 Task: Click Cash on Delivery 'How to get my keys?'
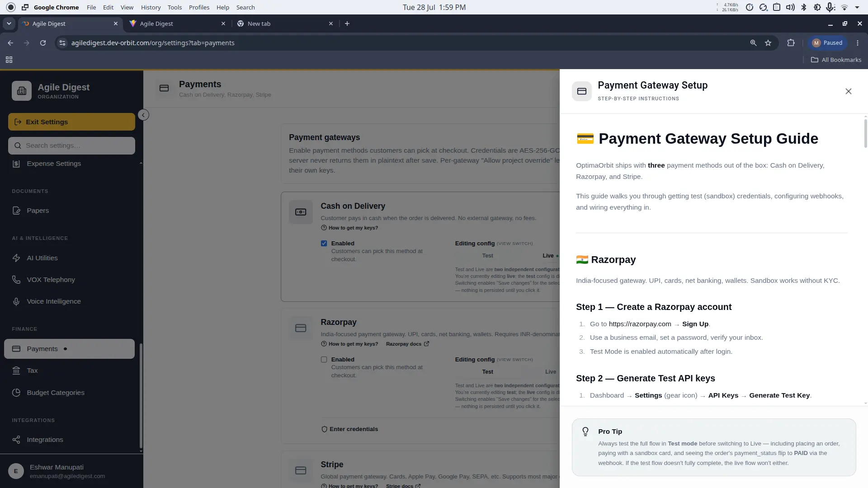[x=349, y=228]
